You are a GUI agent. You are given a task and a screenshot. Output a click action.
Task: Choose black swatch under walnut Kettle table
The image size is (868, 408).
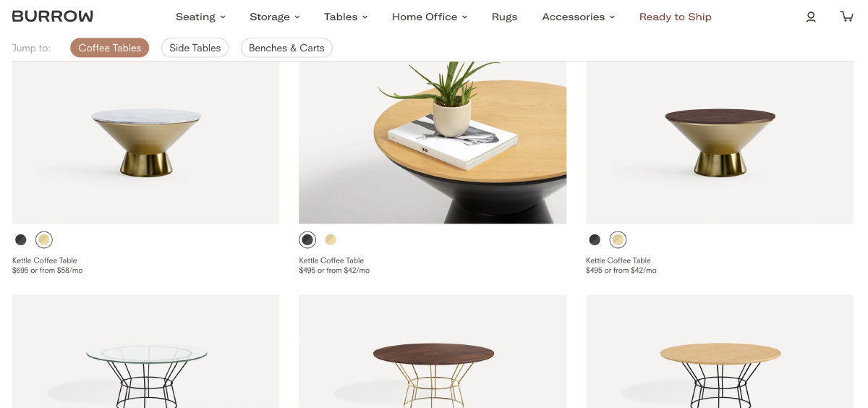pos(595,239)
